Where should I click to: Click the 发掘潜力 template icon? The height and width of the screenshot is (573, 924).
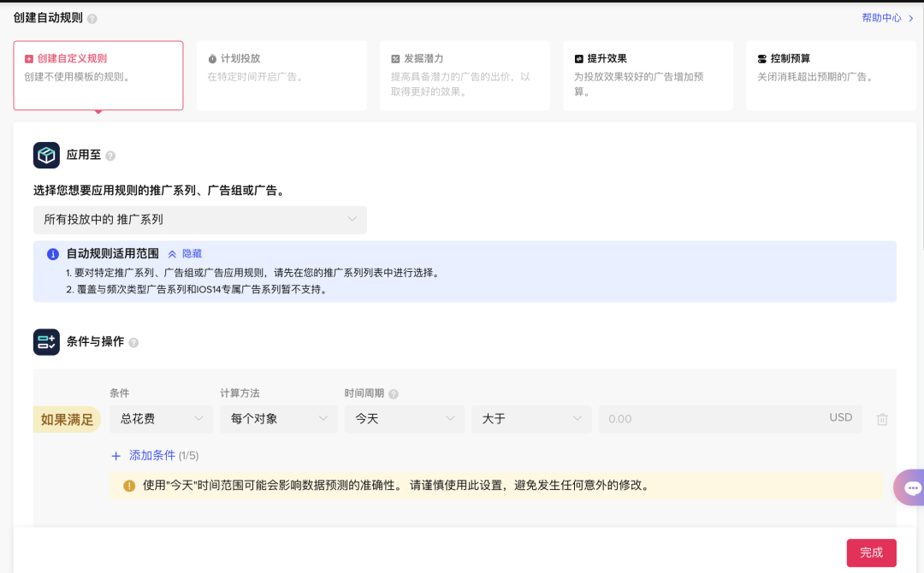tap(394, 59)
